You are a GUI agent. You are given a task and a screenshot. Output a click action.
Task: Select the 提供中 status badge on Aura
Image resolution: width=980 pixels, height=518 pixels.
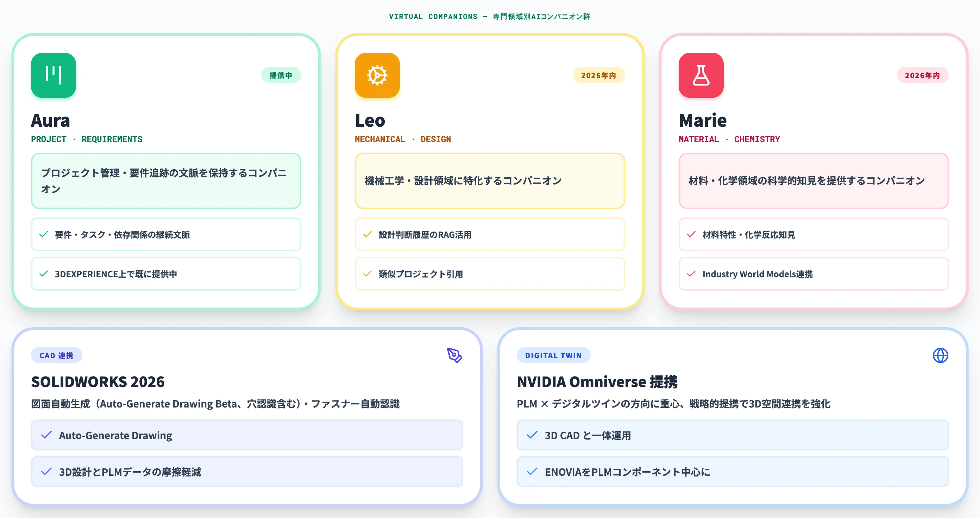pos(281,75)
